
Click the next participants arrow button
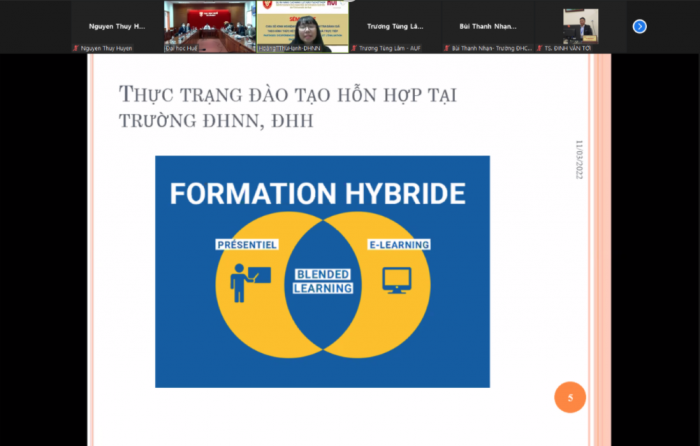(640, 26)
